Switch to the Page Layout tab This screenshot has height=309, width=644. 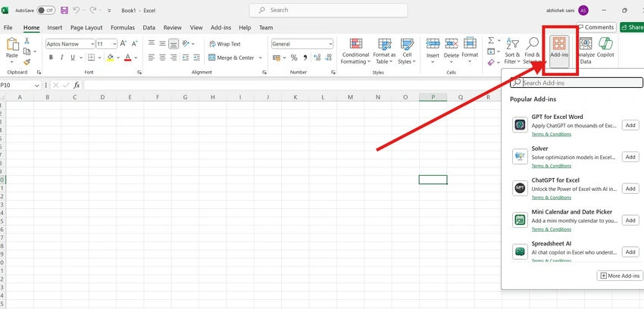[86, 27]
